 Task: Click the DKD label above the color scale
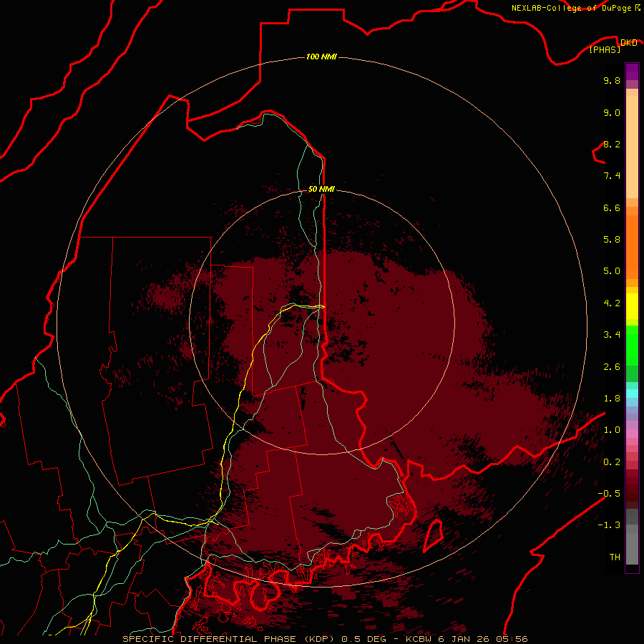click(629, 43)
